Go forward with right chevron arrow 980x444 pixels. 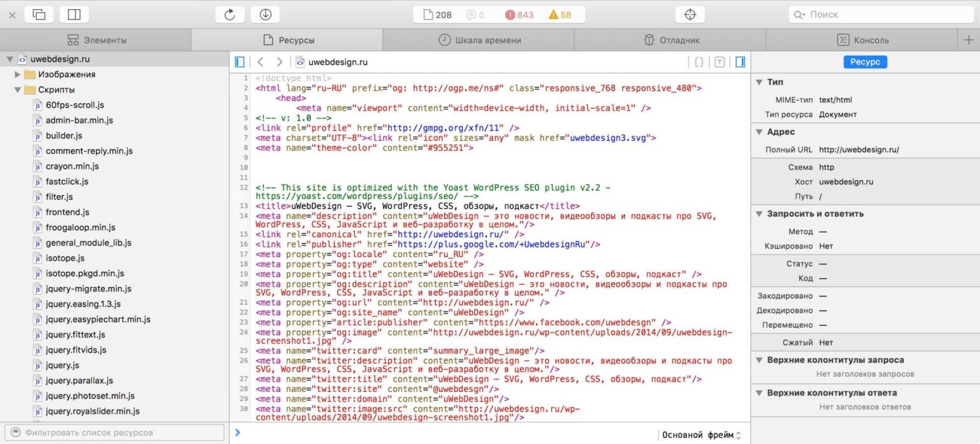(279, 62)
